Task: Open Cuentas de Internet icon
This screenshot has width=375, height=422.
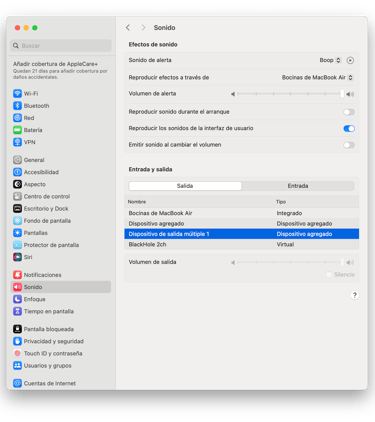Action: point(17,383)
